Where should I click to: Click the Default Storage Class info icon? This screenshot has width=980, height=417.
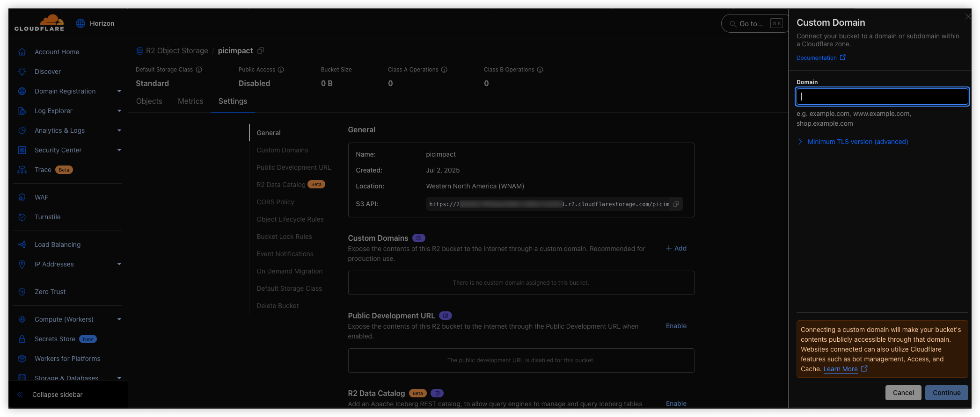pos(199,70)
